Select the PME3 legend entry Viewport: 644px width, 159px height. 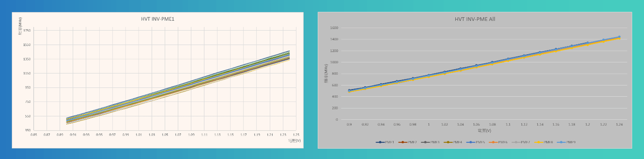tap(430, 142)
